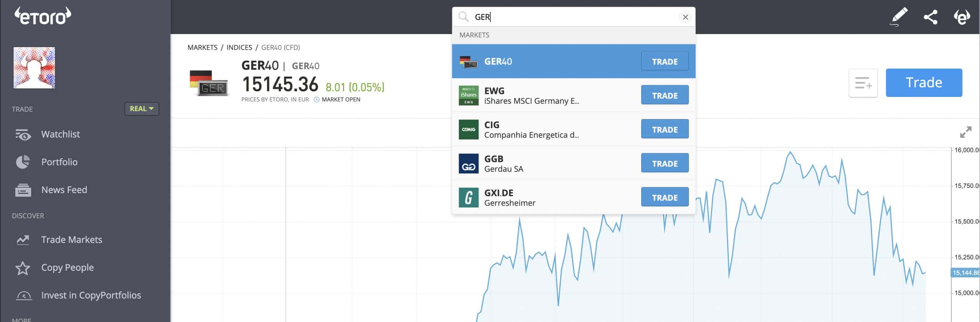Open Watchlist from sidebar
980x322 pixels.
coord(60,134)
